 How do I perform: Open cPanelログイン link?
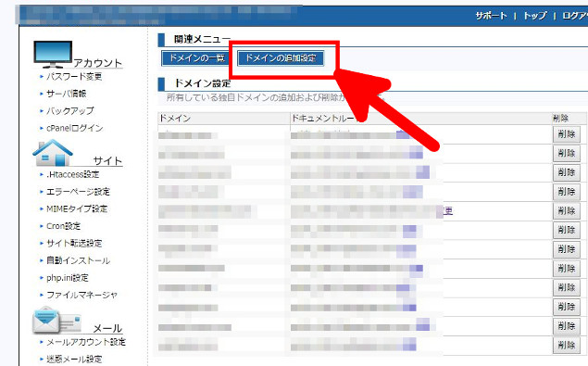click(x=74, y=128)
